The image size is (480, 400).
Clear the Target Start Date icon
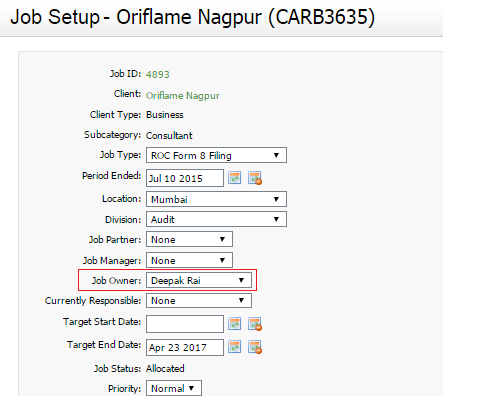point(255,324)
